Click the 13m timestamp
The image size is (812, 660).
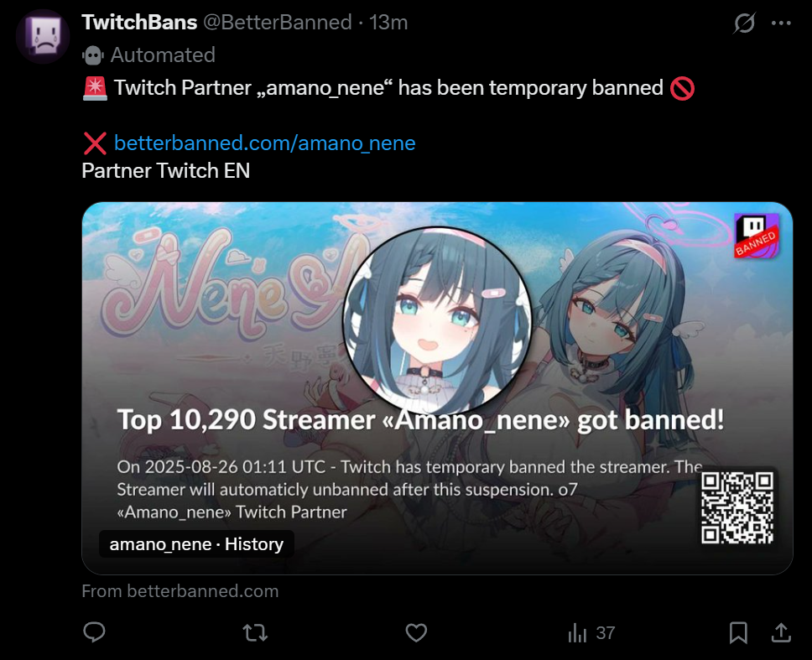pos(388,23)
